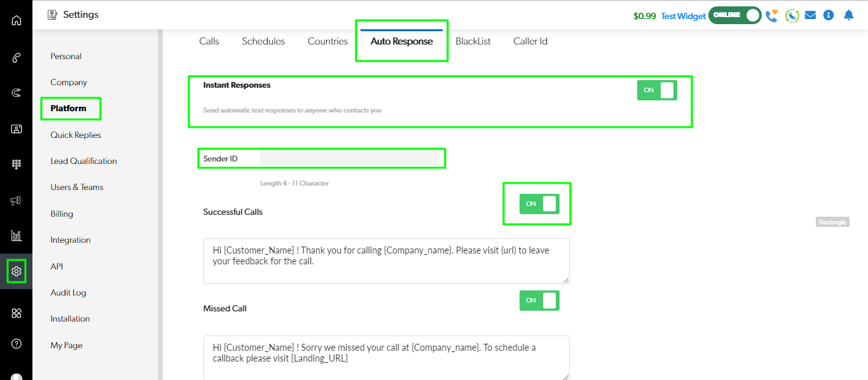Open the analytics chart sidebar icon
The width and height of the screenshot is (868, 380).
click(x=17, y=236)
